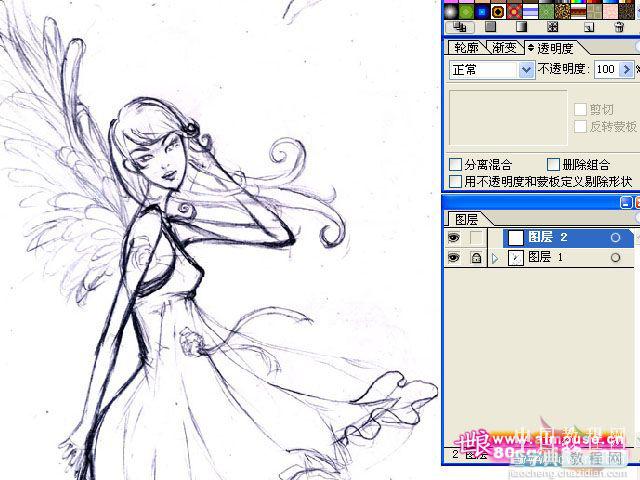Click the target circle of 图层 2
This screenshot has height=480, width=640.
point(616,238)
